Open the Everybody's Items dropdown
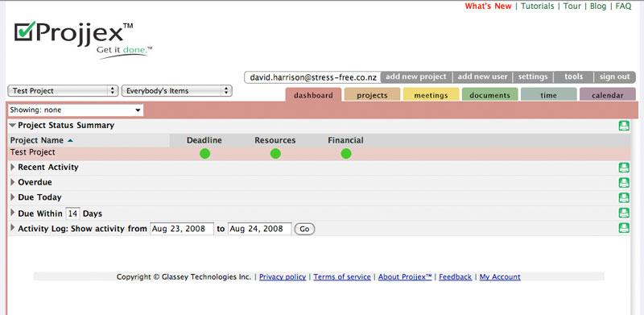Screen dimensions: 644x315 pyautogui.click(x=177, y=91)
